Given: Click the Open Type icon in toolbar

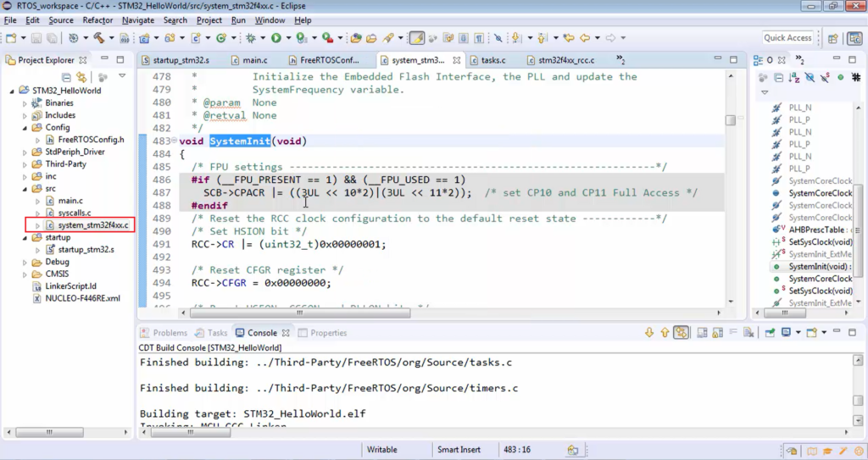Looking at the screenshot, I should click(356, 37).
